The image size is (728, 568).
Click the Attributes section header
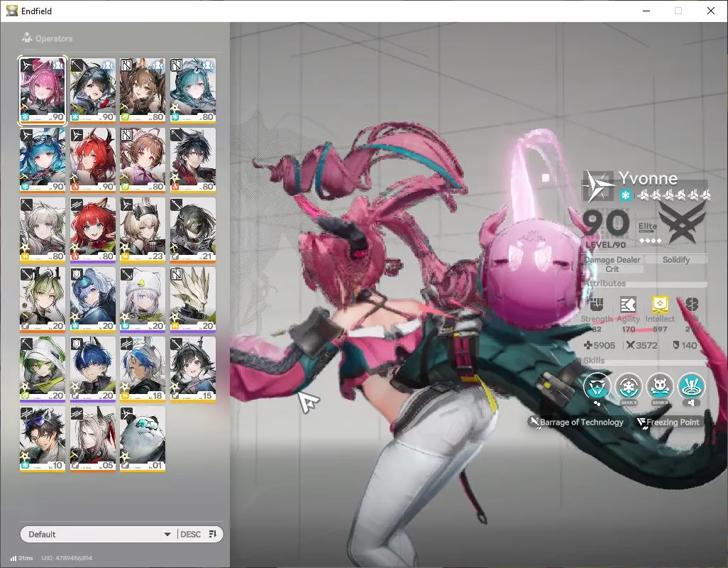605,283
